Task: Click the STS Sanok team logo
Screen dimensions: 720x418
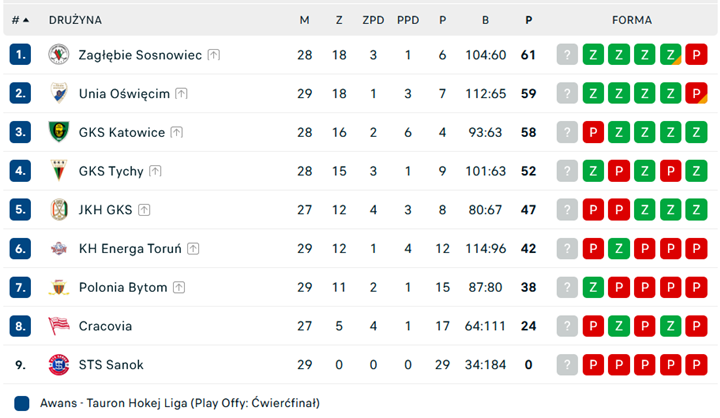Action: tap(58, 365)
